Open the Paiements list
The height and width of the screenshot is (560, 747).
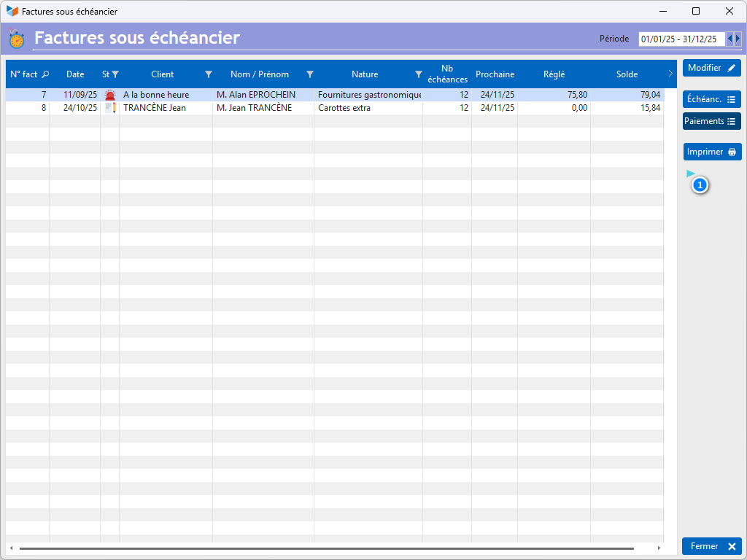pyautogui.click(x=711, y=121)
